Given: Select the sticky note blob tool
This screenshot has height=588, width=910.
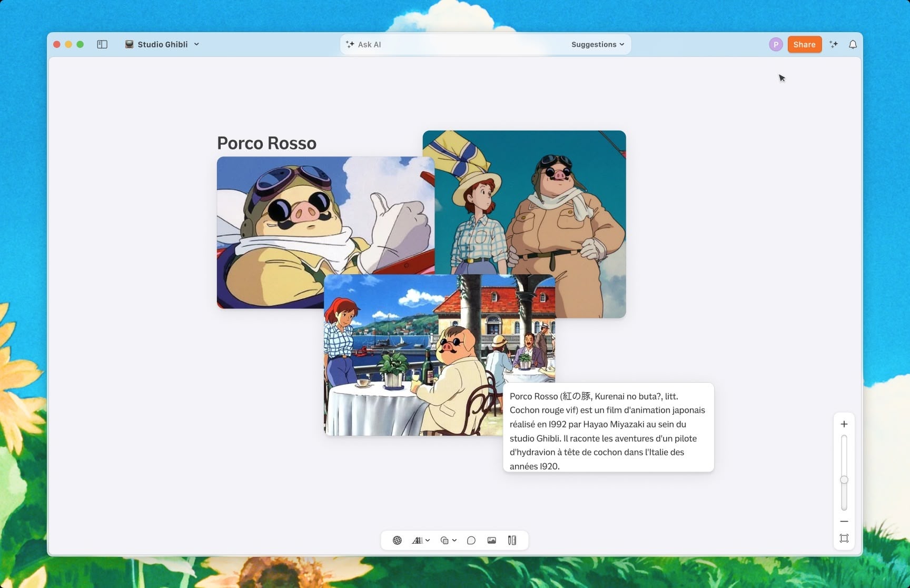Looking at the screenshot, I should point(471,540).
